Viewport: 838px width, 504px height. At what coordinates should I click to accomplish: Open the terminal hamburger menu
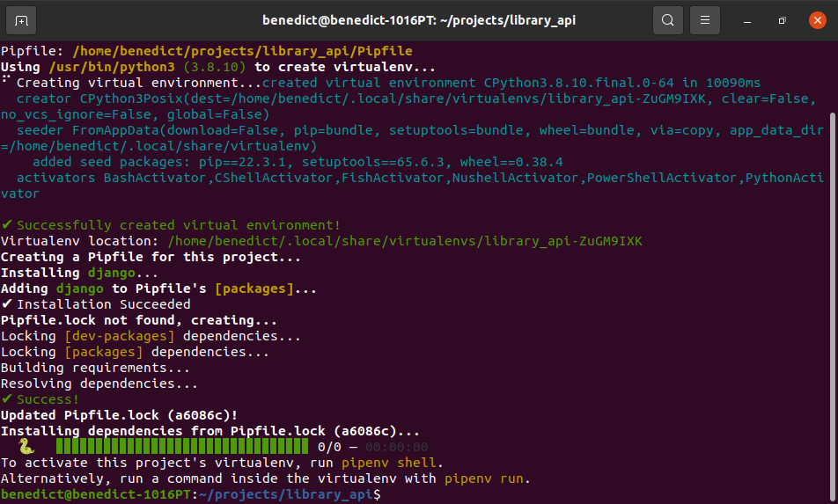705,20
